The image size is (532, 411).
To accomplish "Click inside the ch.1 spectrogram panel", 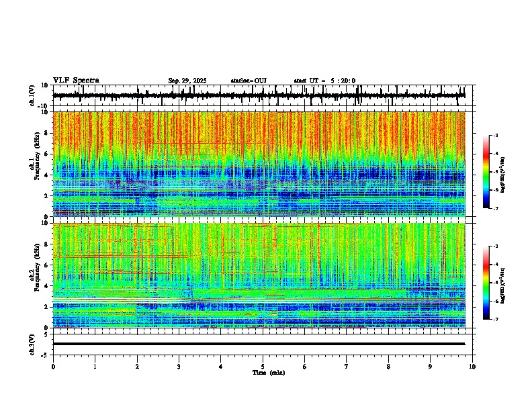I will [x=259, y=164].
